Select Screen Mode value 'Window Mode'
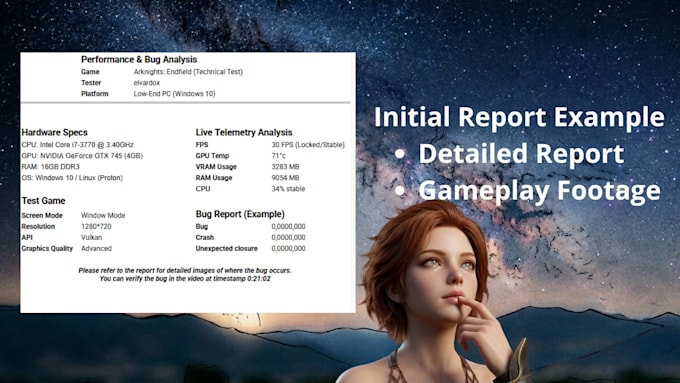The height and width of the screenshot is (383, 680). [103, 215]
